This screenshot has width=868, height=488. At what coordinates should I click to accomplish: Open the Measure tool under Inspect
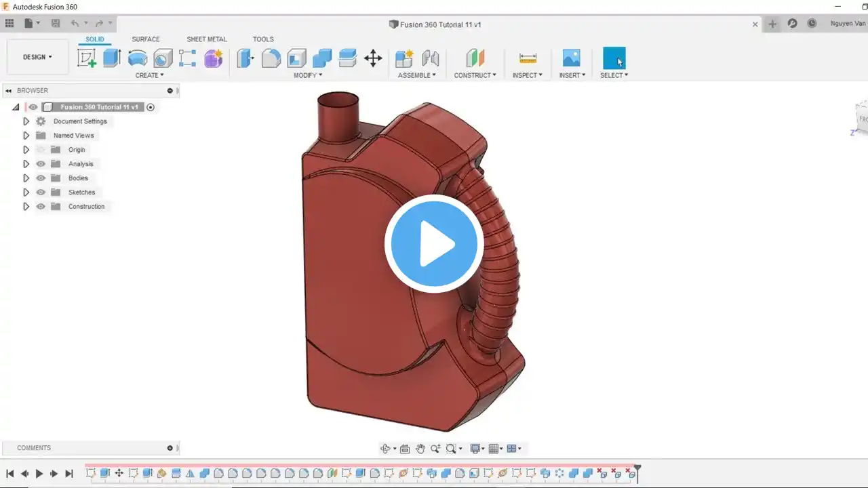[528, 58]
